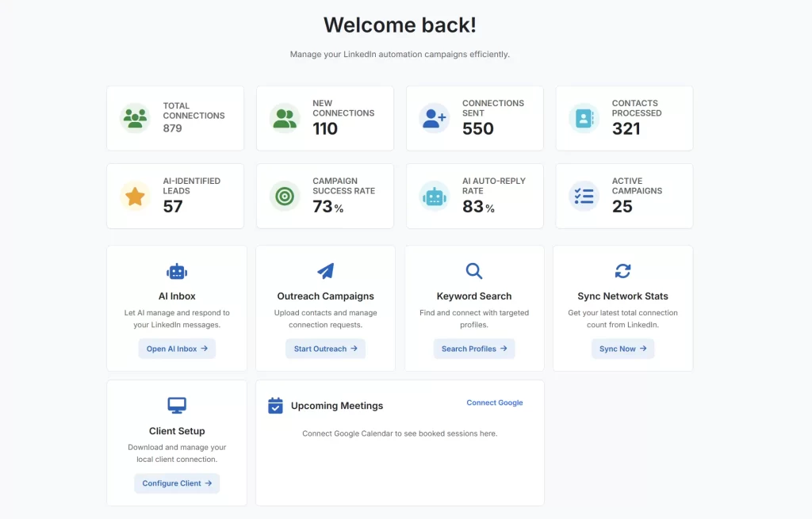This screenshot has height=519, width=812.
Task: Click the Total Connections people icon
Action: (135, 118)
